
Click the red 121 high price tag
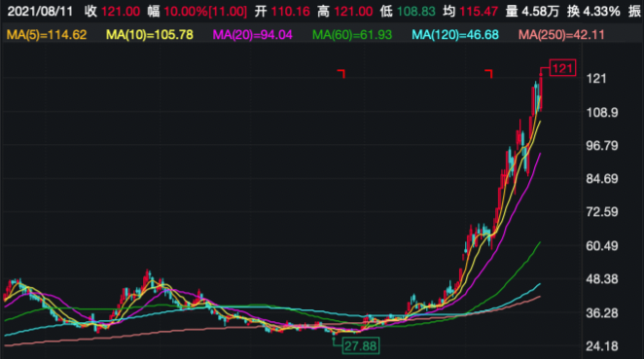(562, 68)
